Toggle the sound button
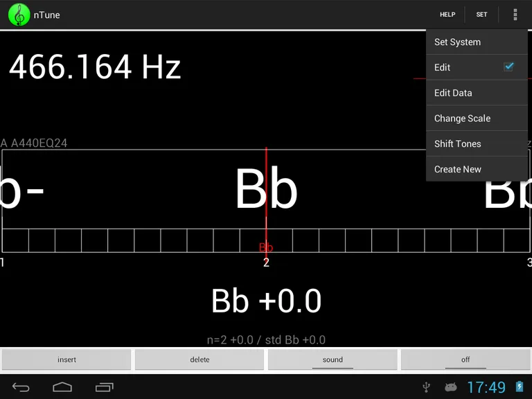The image size is (532, 399). [332, 360]
